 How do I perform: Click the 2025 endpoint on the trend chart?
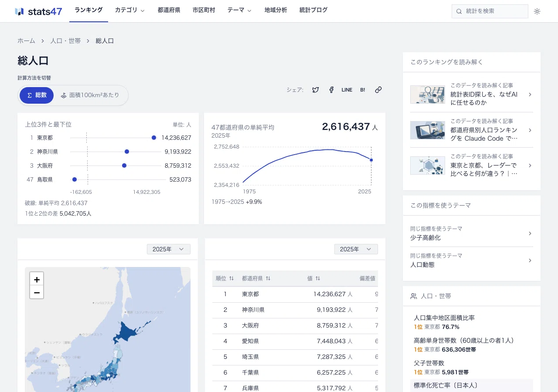pyautogui.click(x=371, y=160)
